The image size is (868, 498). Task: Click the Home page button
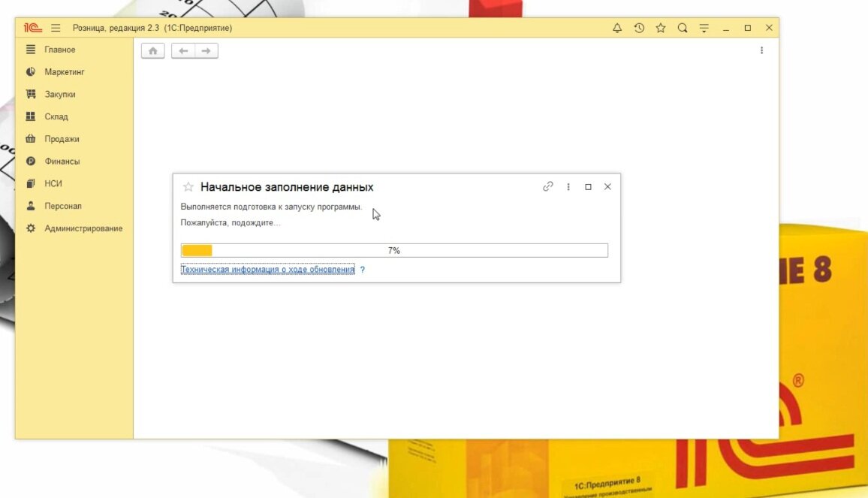pyautogui.click(x=152, y=50)
